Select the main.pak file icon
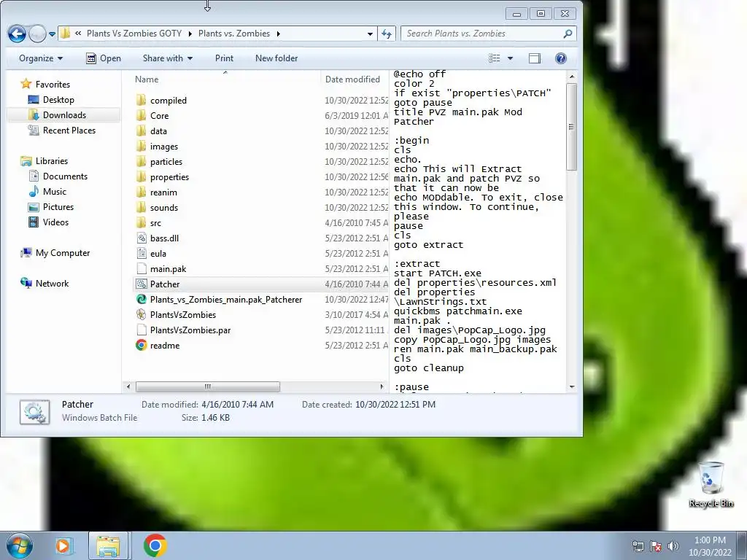This screenshot has width=747, height=560. click(x=141, y=268)
